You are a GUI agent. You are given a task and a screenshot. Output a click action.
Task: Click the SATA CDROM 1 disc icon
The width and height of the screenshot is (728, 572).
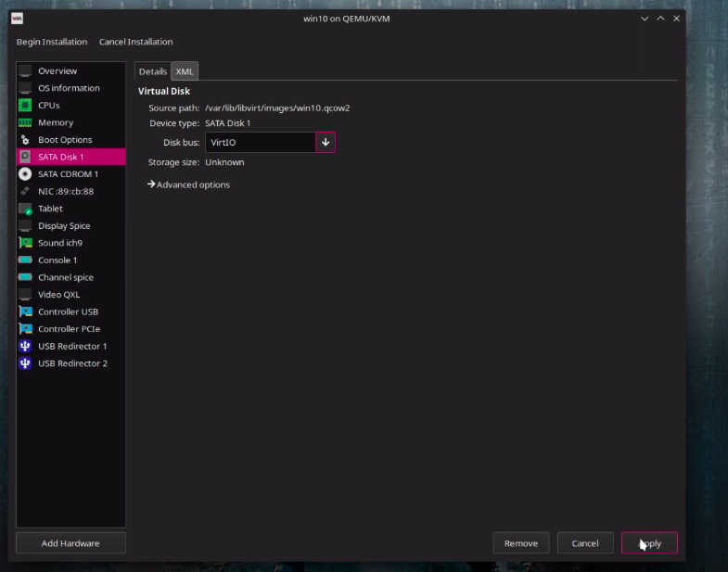coord(25,174)
